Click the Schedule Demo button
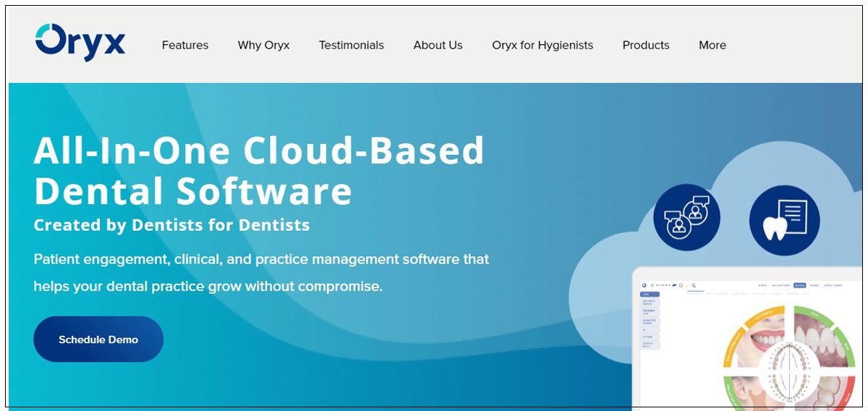 click(98, 339)
